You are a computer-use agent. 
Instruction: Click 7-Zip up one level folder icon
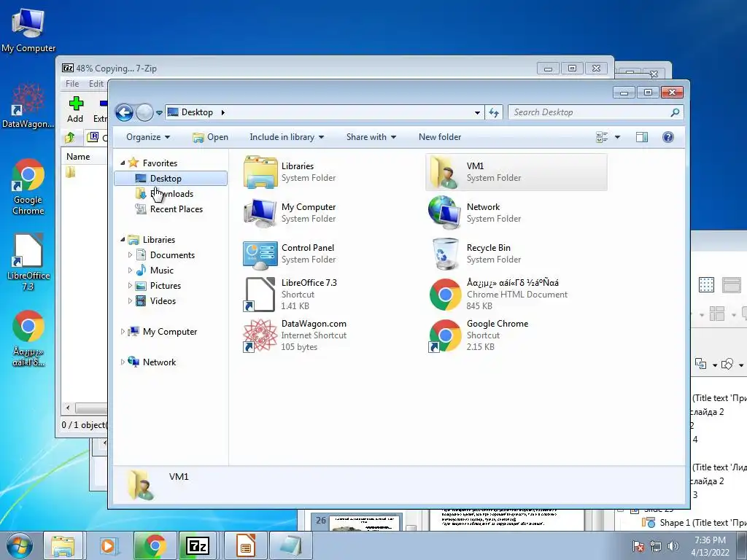pos(70,138)
